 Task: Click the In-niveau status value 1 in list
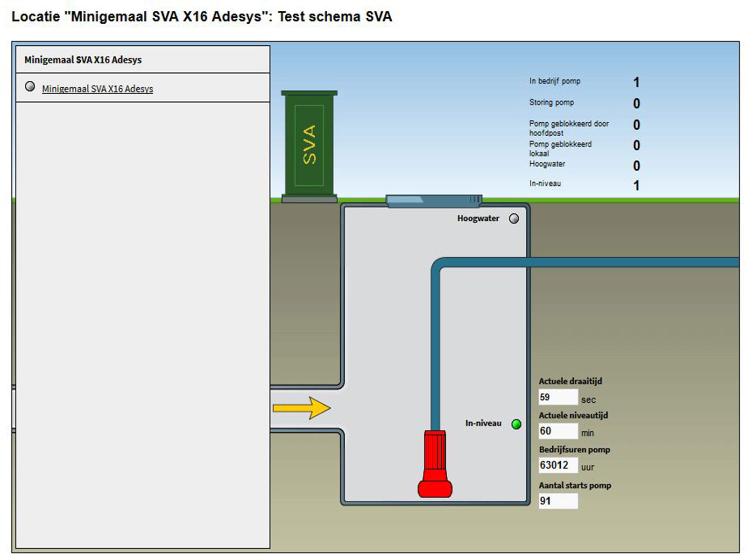pos(636,186)
